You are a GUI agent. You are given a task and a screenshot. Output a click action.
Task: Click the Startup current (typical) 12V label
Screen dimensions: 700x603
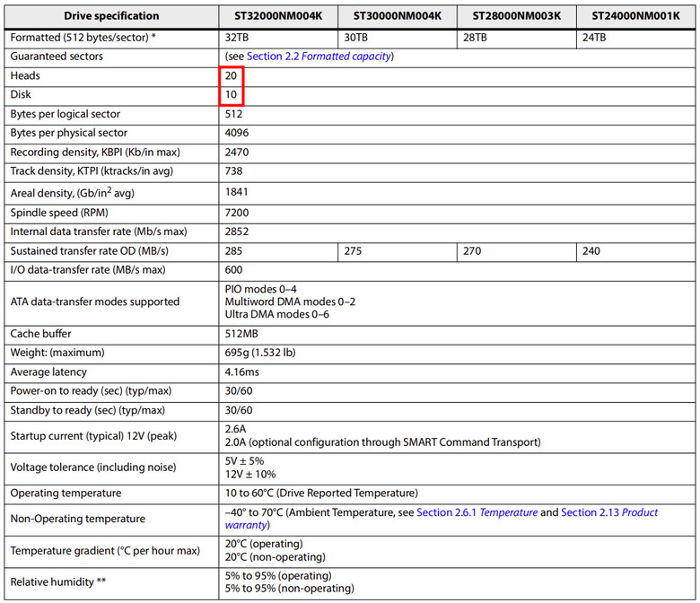(x=93, y=436)
